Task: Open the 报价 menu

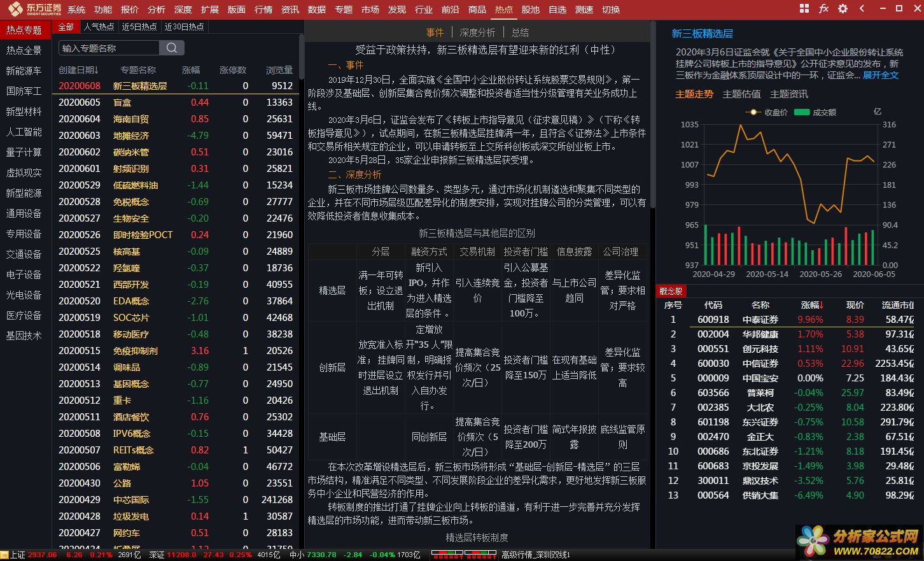Action: click(130, 10)
